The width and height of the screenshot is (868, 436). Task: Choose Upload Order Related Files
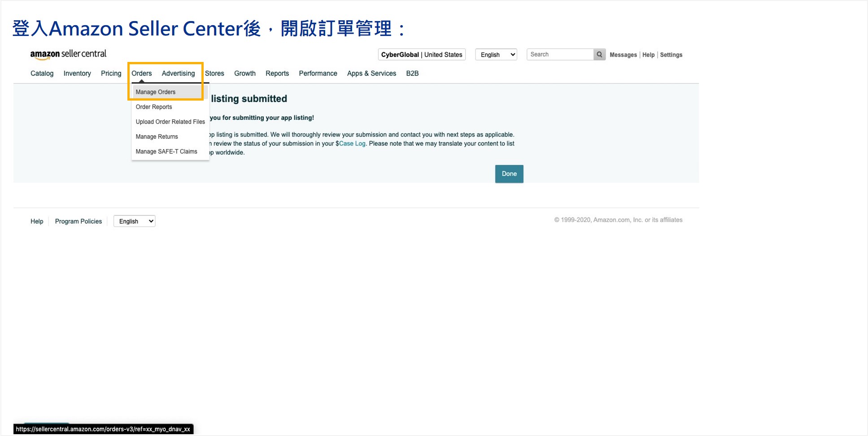coord(170,122)
